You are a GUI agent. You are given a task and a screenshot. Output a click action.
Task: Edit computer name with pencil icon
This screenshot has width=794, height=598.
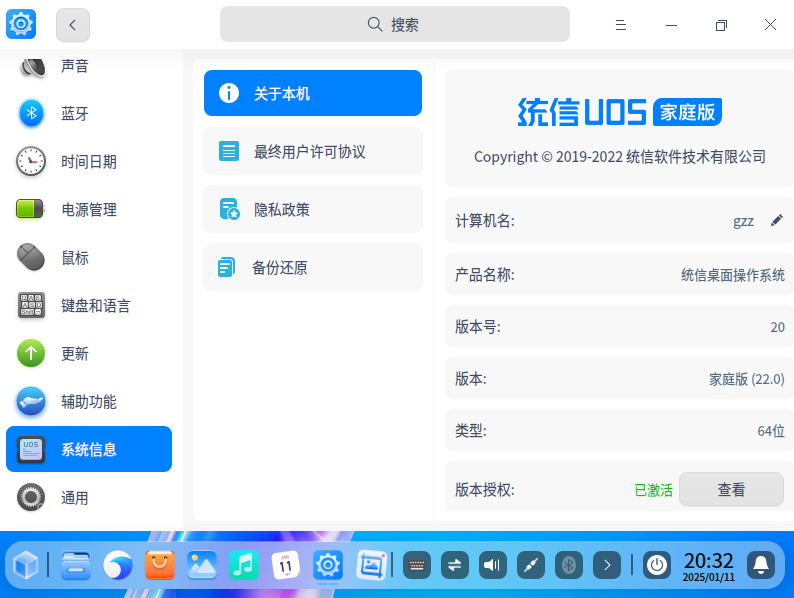(x=777, y=220)
